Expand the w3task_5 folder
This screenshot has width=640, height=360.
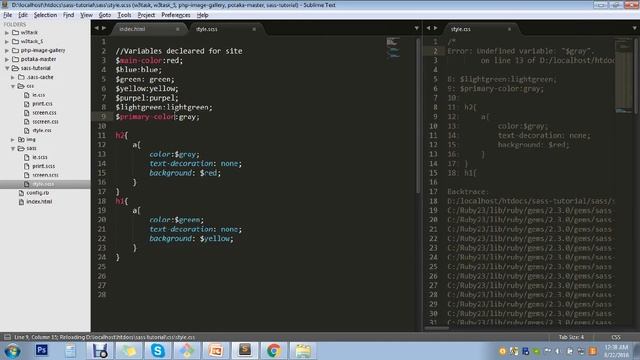(x=7, y=41)
